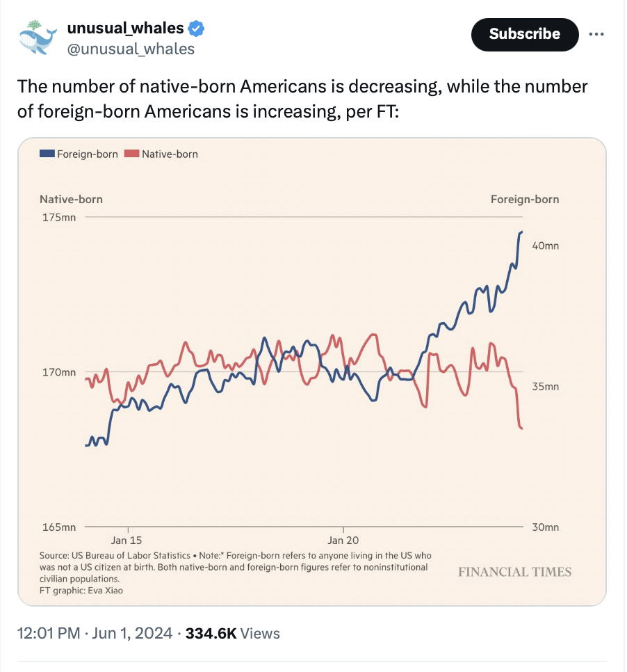
Task: Click the tweet timestamp 12:01 PM Jun 1, 2024
Action: click(x=92, y=633)
